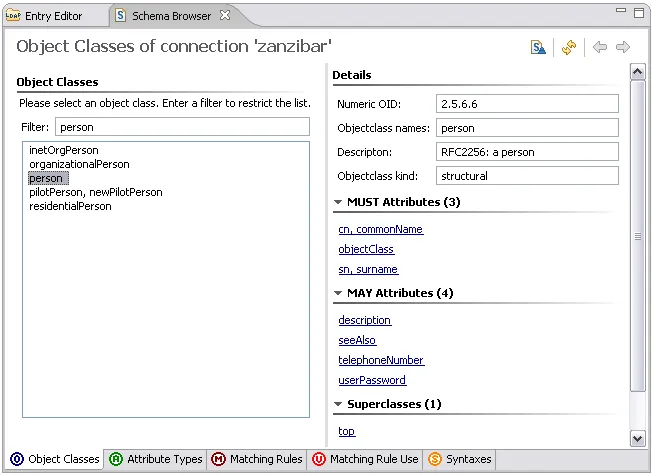Screen dimensions: 653x475
Task: Collapse the MUST Attributes section
Action: tap(338, 202)
